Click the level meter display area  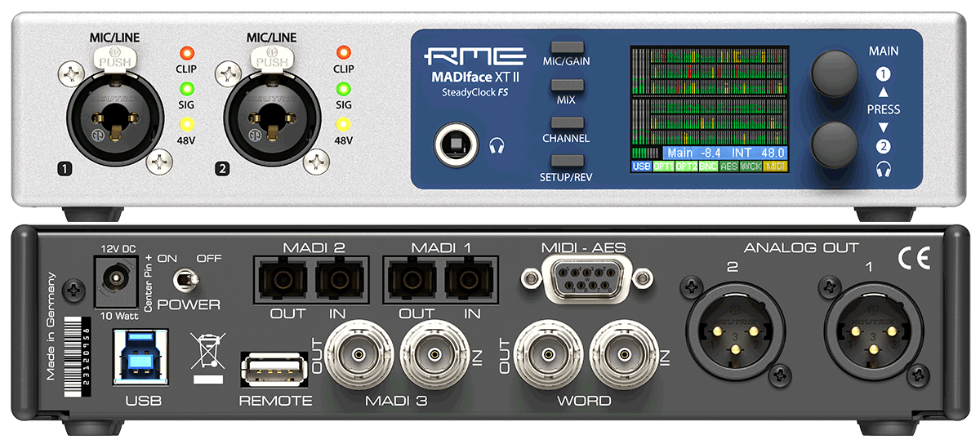(710, 96)
